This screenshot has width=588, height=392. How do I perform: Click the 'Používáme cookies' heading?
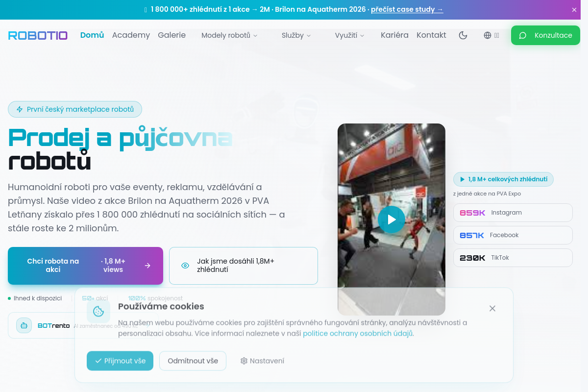point(161,307)
